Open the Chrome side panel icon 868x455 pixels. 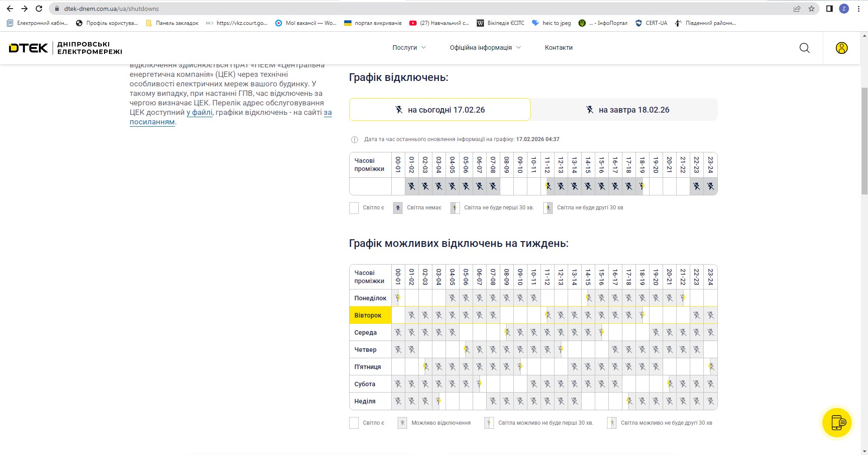(x=829, y=9)
